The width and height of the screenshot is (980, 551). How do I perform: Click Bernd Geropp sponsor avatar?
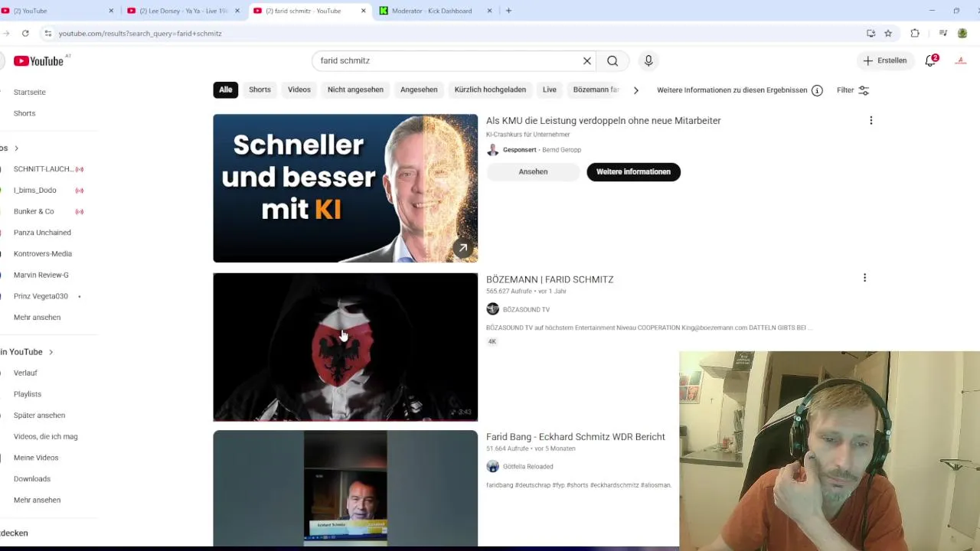492,150
